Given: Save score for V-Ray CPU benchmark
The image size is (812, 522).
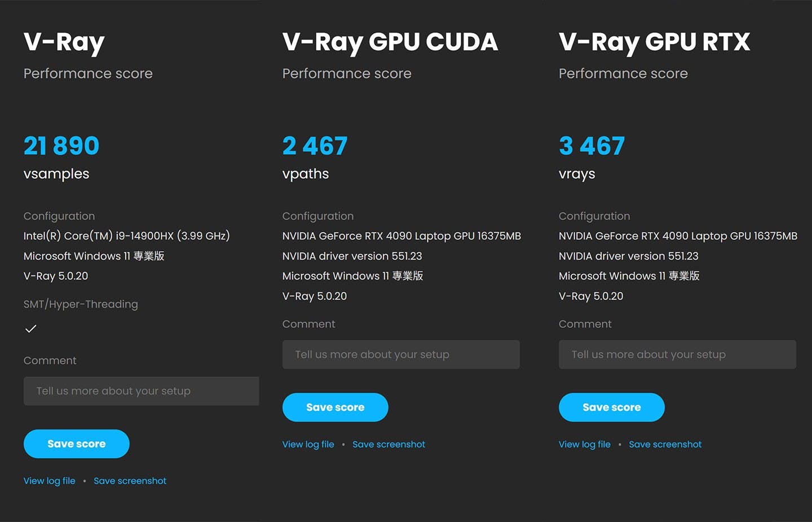Looking at the screenshot, I should point(77,444).
